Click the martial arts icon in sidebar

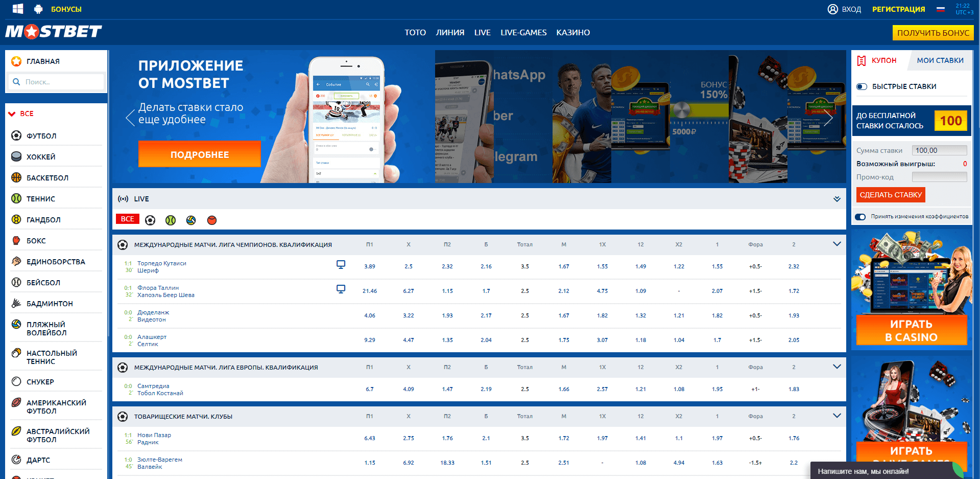tap(16, 261)
